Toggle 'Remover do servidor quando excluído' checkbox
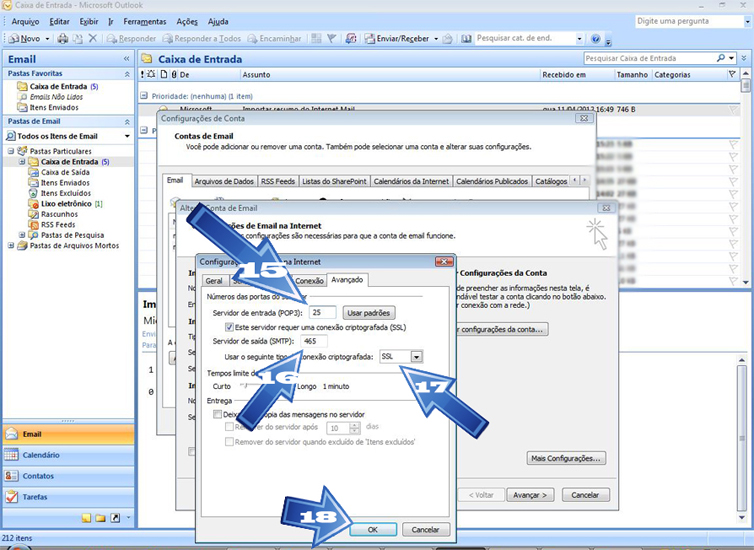 (x=229, y=441)
